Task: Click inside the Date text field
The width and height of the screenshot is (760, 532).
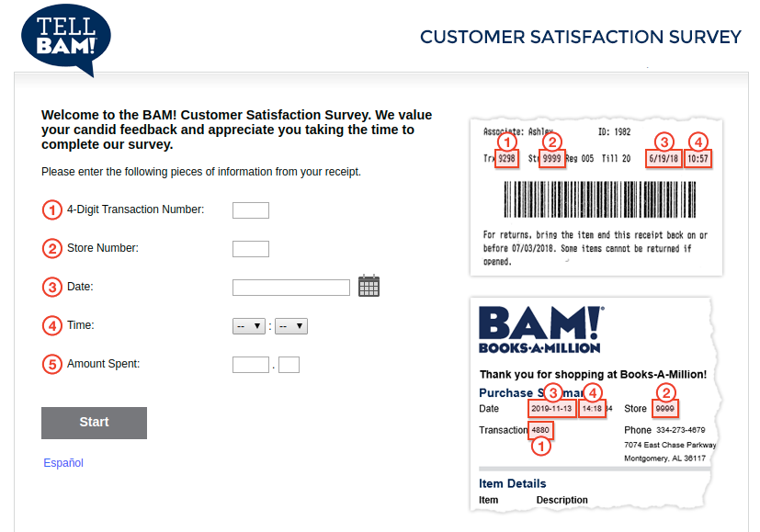Action: click(290, 287)
